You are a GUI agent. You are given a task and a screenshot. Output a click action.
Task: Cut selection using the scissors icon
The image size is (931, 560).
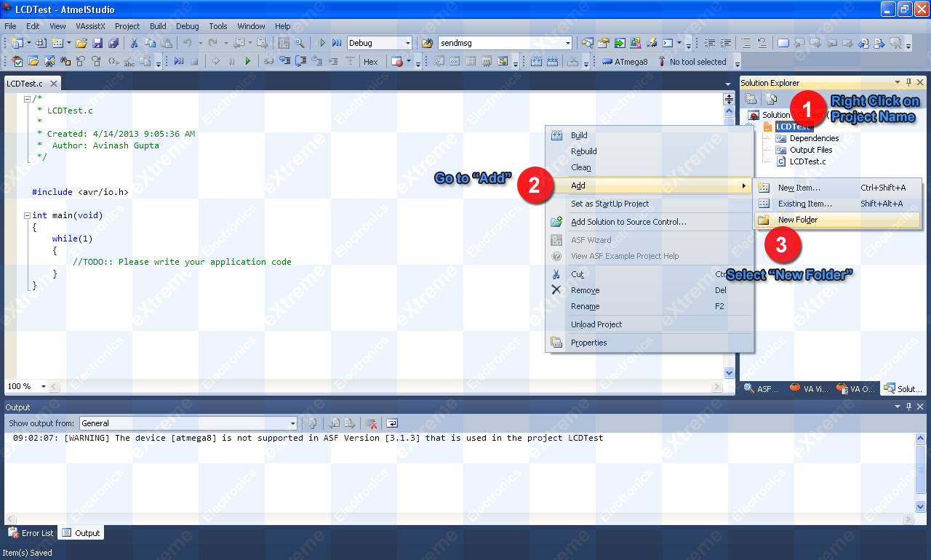pyautogui.click(x=134, y=43)
